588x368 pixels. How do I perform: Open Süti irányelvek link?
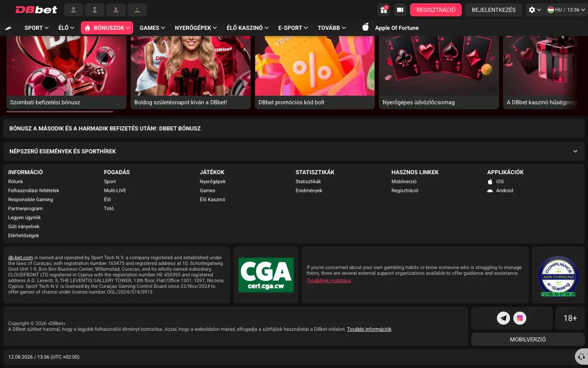(24, 227)
